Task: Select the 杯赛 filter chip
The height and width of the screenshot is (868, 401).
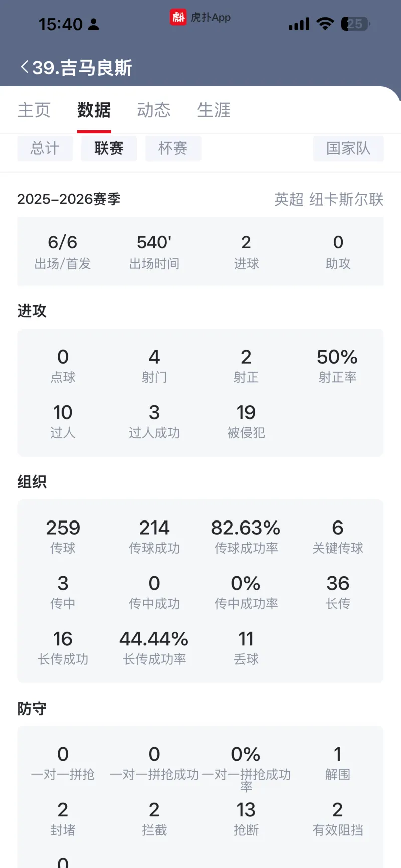Action: (173, 148)
